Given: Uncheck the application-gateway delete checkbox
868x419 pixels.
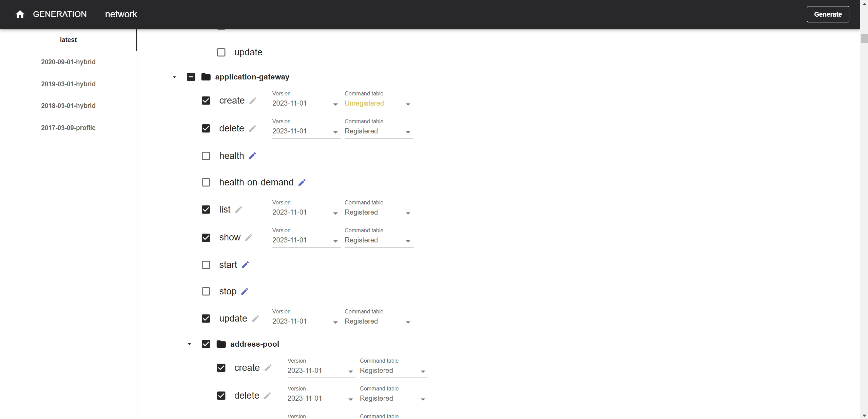Looking at the screenshot, I should pos(206,128).
